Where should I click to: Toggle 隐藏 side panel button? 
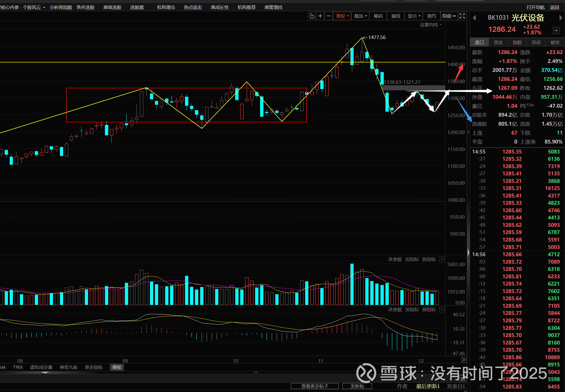(x=449, y=16)
